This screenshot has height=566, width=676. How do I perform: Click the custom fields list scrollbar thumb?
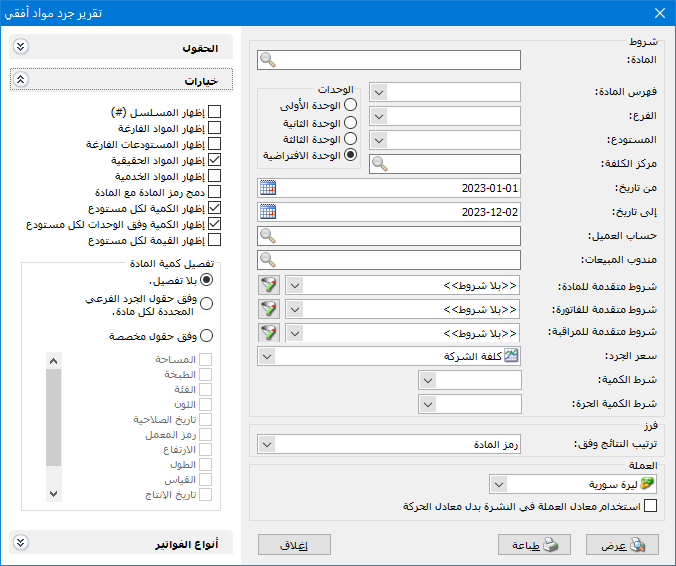tap(53, 417)
